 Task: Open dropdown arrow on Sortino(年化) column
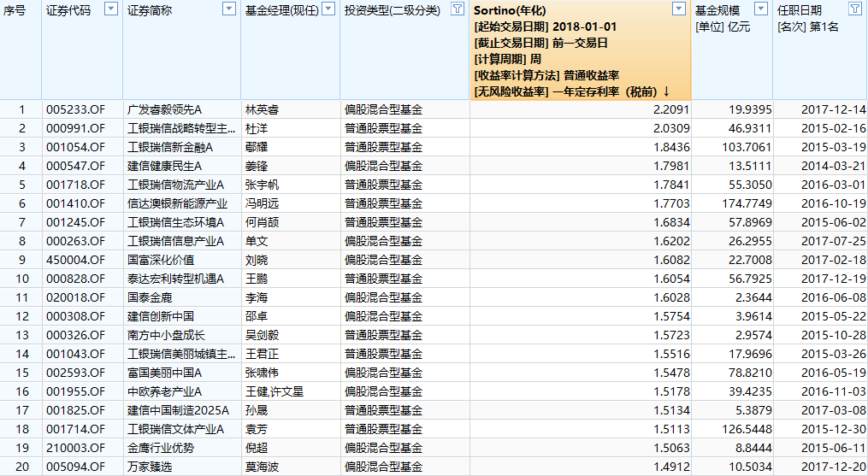pos(679,9)
